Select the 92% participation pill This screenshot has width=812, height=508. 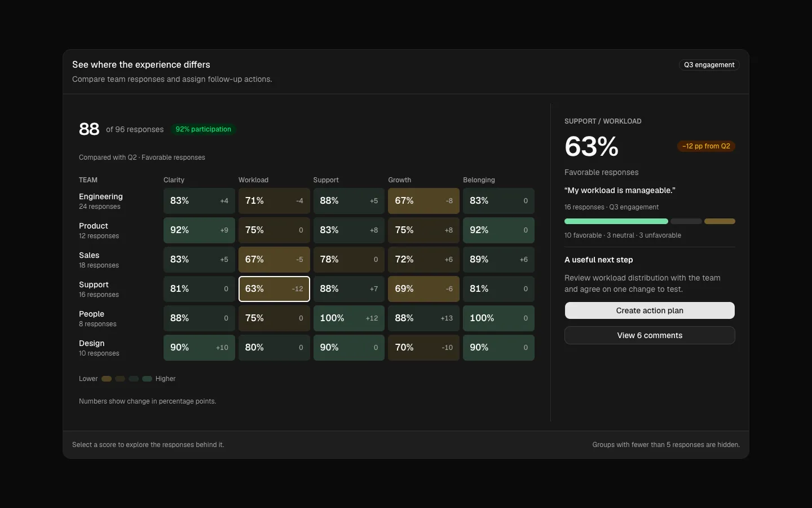[203, 129]
